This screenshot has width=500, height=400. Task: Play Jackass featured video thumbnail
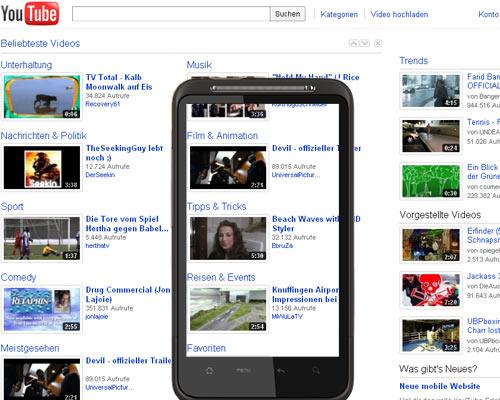pyautogui.click(x=431, y=290)
